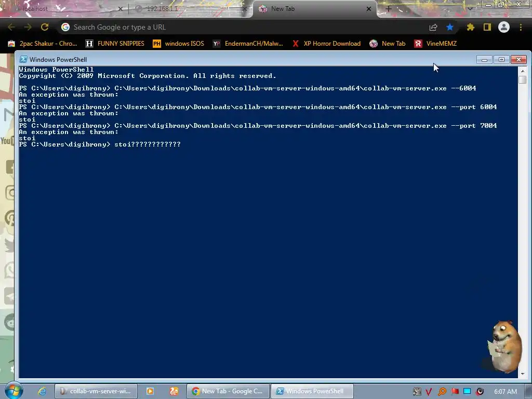This screenshot has width=532, height=399.
Task: Reload the page in Chrome
Action: (45, 27)
